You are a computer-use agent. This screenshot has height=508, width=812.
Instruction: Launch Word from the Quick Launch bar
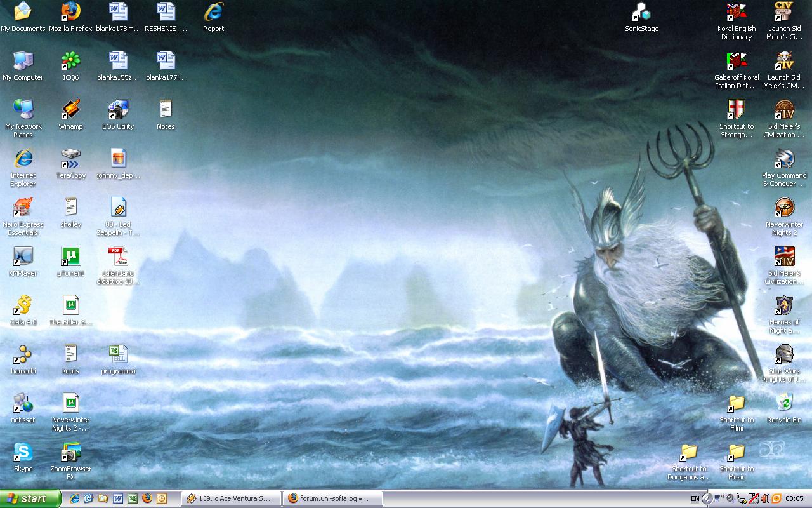[x=118, y=498]
